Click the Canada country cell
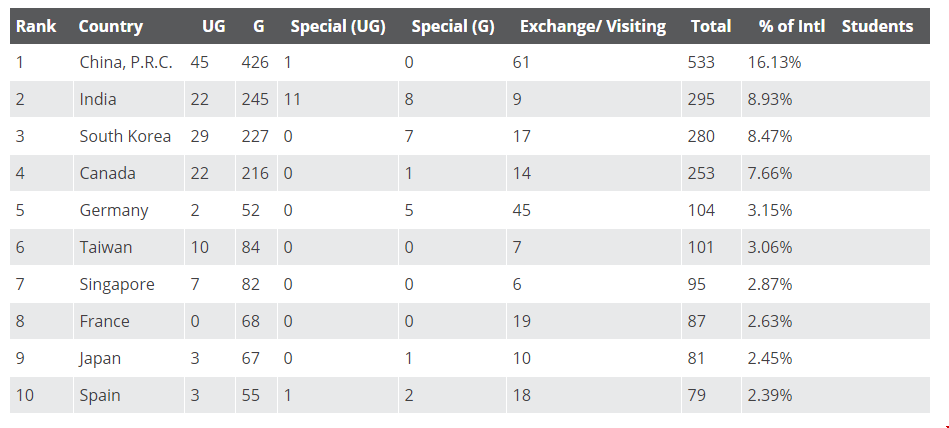Viewport: 949px width, 428px height. (107, 173)
